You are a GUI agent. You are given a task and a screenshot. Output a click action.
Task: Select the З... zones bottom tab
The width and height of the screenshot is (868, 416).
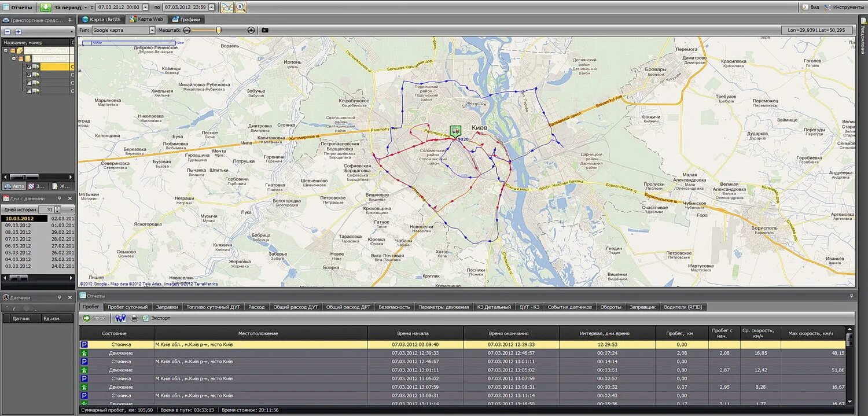tap(37, 186)
